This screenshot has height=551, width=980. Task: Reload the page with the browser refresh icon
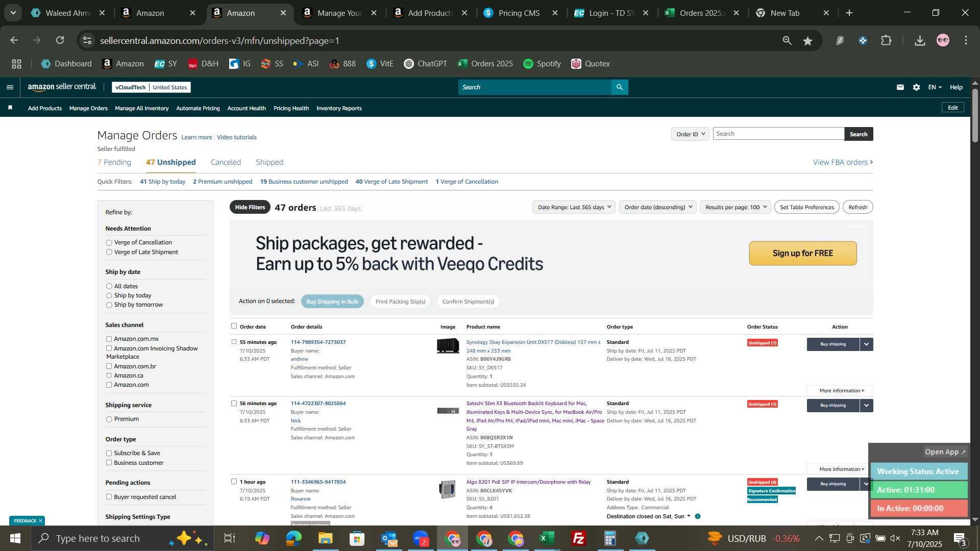[60, 40]
